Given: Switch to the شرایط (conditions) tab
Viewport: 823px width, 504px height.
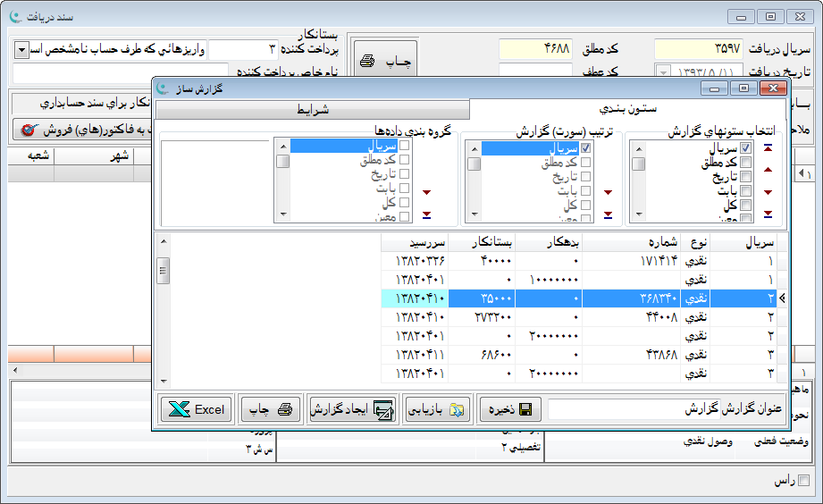Looking at the screenshot, I should click(312, 108).
